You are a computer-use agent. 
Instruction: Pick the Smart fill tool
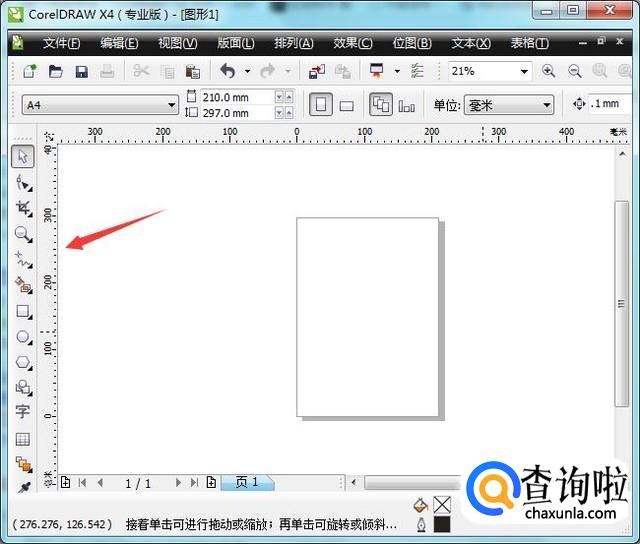(x=23, y=285)
